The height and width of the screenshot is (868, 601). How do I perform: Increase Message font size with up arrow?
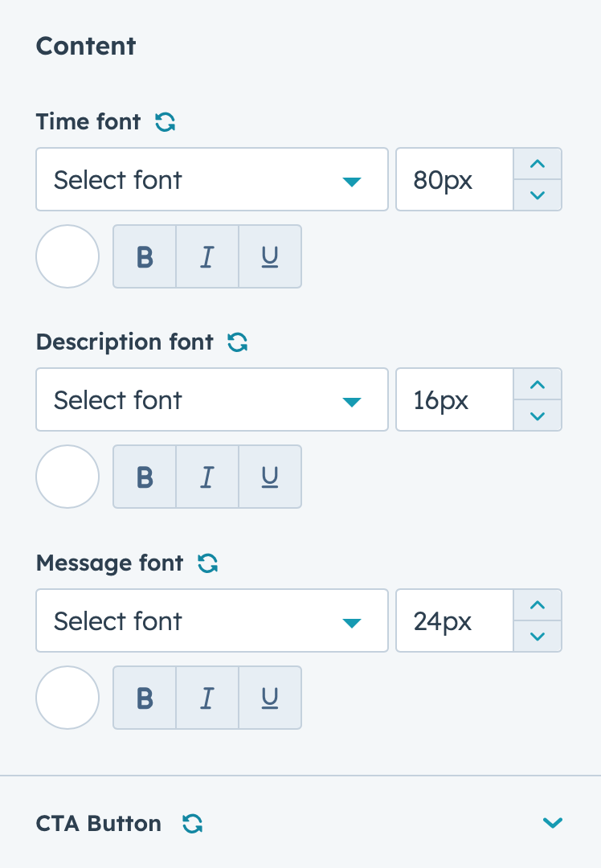coord(538,605)
